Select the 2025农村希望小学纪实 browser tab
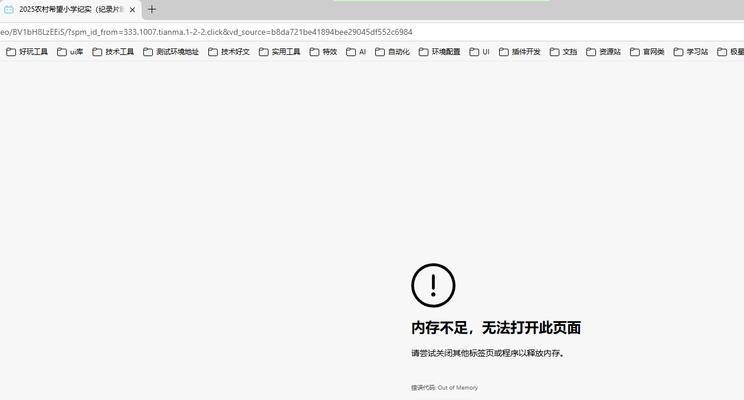This screenshot has width=744, height=400. (70, 9)
